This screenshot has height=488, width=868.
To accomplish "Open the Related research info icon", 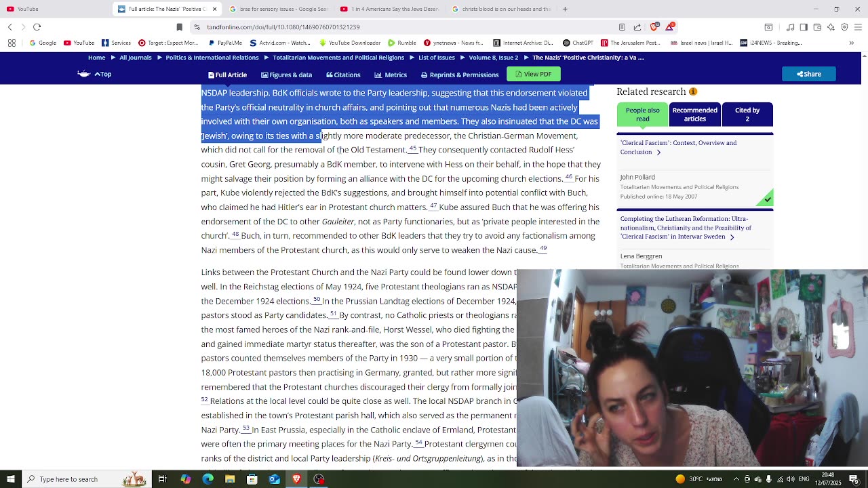I will [693, 91].
